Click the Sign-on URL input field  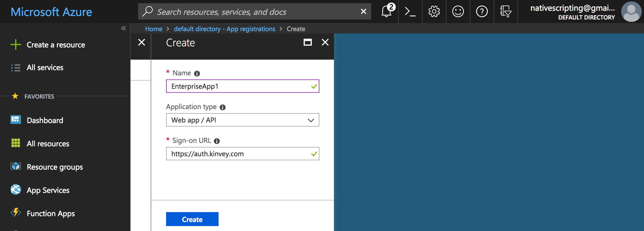pos(240,154)
